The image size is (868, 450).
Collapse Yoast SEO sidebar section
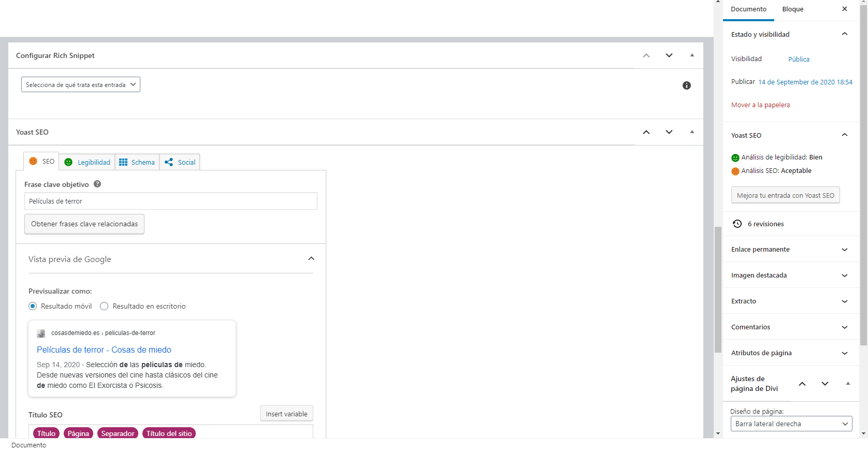pyautogui.click(x=845, y=135)
